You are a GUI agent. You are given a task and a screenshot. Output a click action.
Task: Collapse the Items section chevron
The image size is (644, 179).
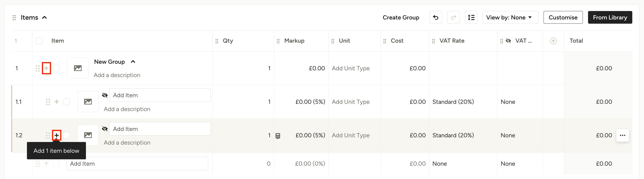(44, 18)
